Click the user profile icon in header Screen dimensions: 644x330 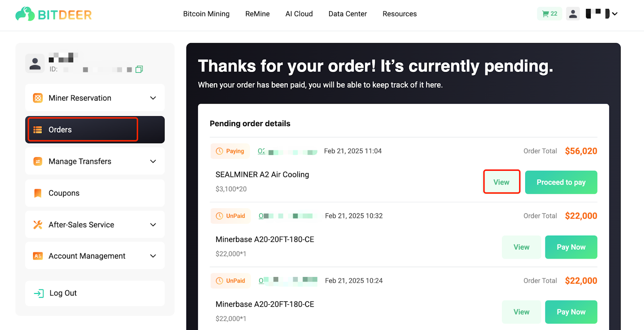(x=573, y=14)
